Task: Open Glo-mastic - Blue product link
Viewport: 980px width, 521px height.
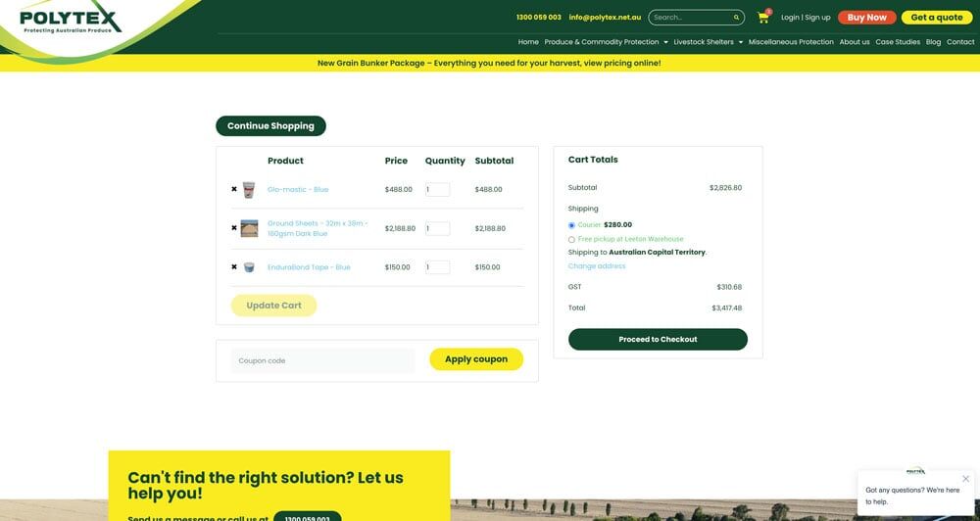Action: point(298,189)
